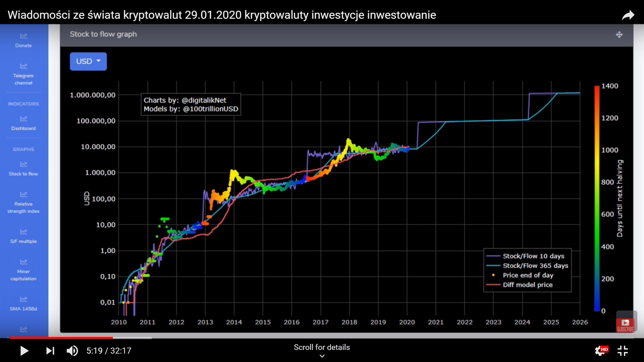Open video quality settings gear

click(601, 351)
